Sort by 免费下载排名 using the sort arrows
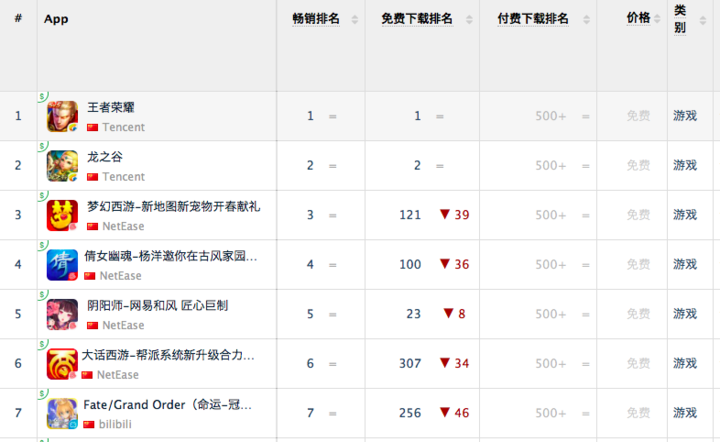720x442 pixels. pos(469,20)
